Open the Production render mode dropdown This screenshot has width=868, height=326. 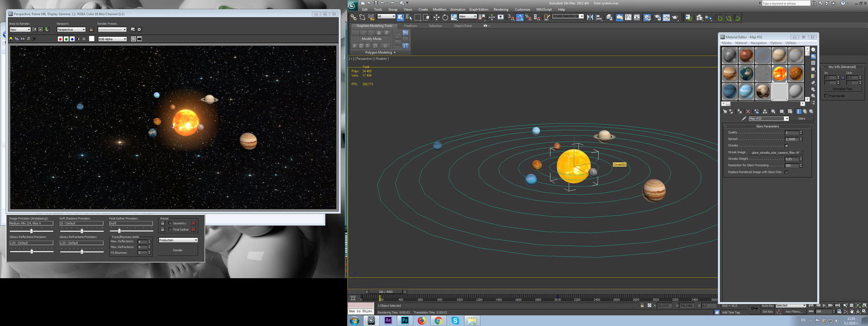178,240
